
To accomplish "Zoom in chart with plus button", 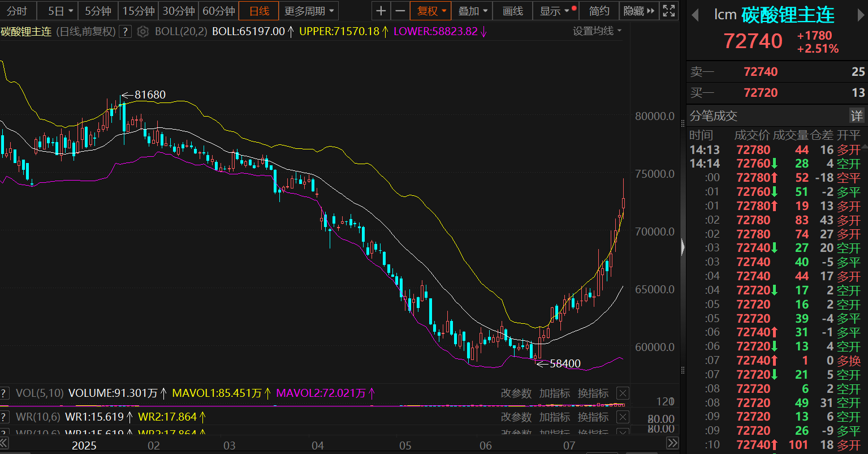I will [381, 11].
